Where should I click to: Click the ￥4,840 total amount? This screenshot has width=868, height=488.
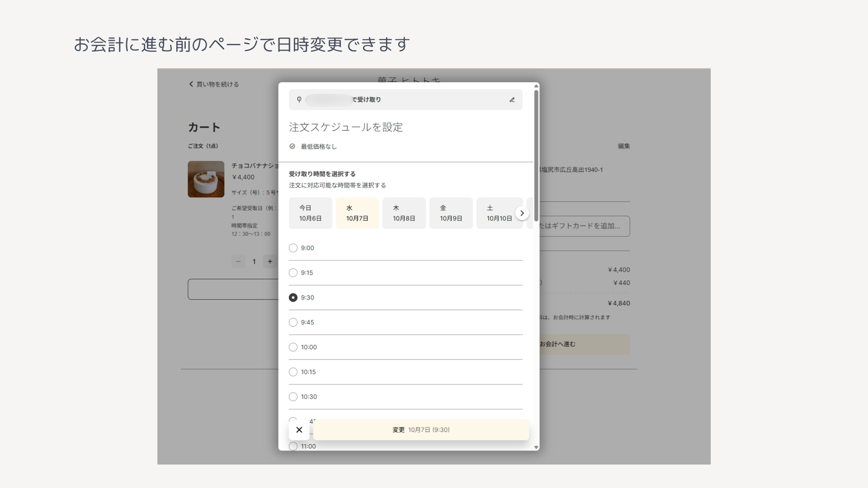618,303
